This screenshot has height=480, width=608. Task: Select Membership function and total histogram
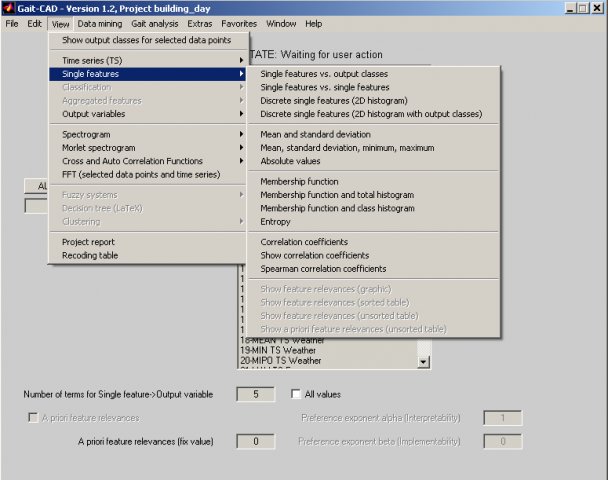pos(373,195)
